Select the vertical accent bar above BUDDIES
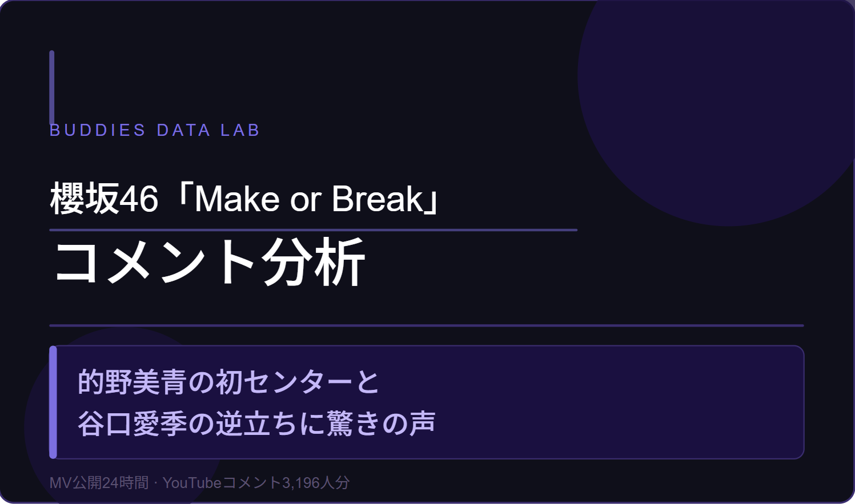 pos(52,86)
